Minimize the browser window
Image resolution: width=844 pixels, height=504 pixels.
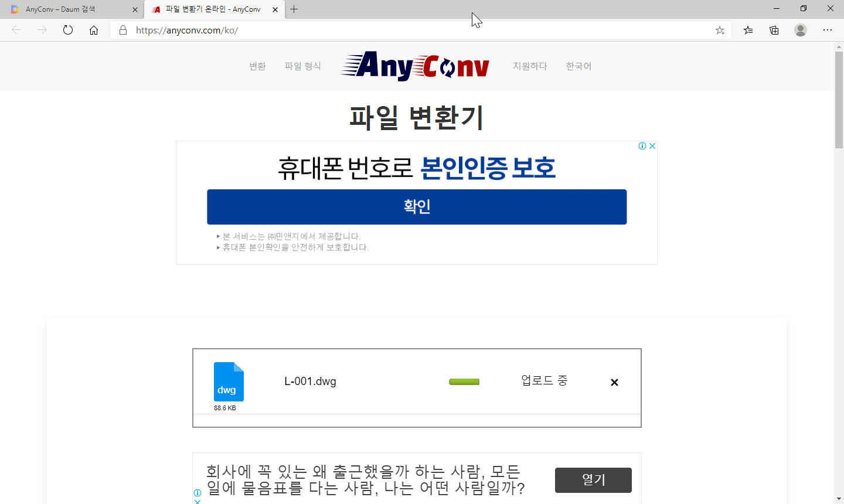coord(777,9)
